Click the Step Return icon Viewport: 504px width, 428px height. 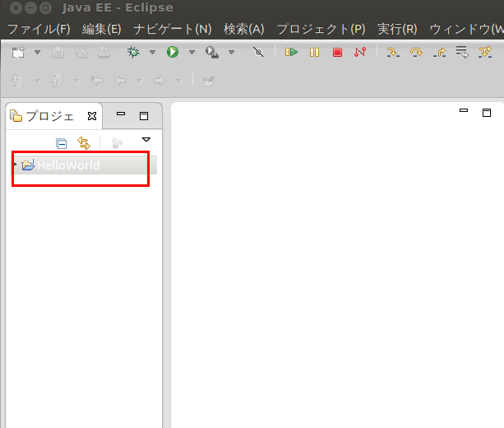(439, 52)
